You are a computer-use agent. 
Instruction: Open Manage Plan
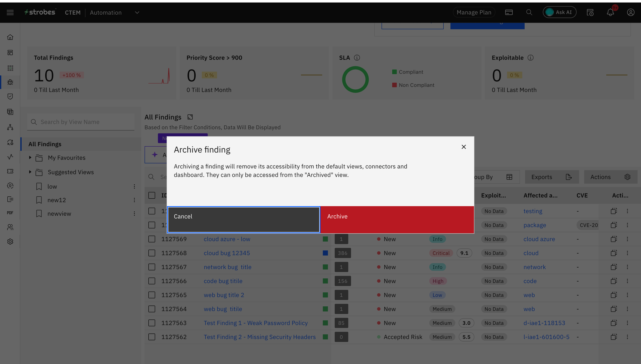click(474, 12)
